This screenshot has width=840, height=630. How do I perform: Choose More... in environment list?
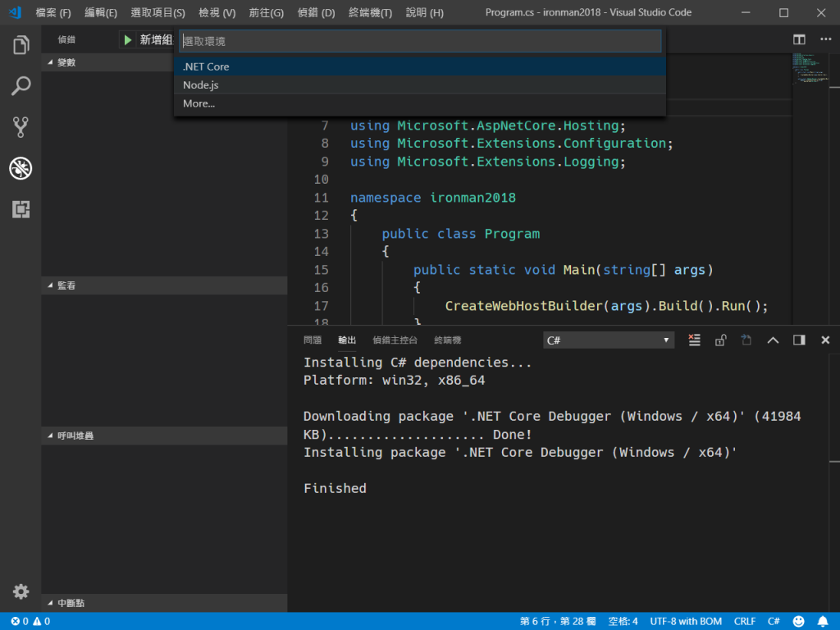[x=420, y=103]
